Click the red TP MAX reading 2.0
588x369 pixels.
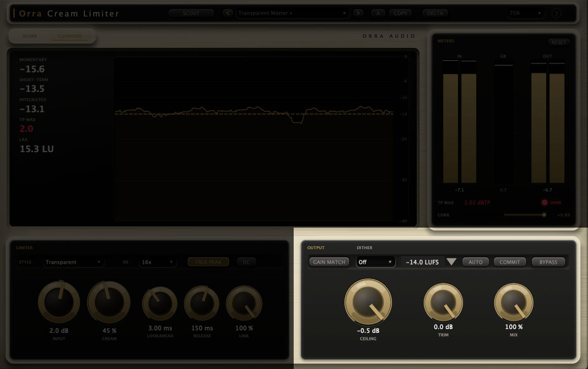pyautogui.click(x=26, y=129)
